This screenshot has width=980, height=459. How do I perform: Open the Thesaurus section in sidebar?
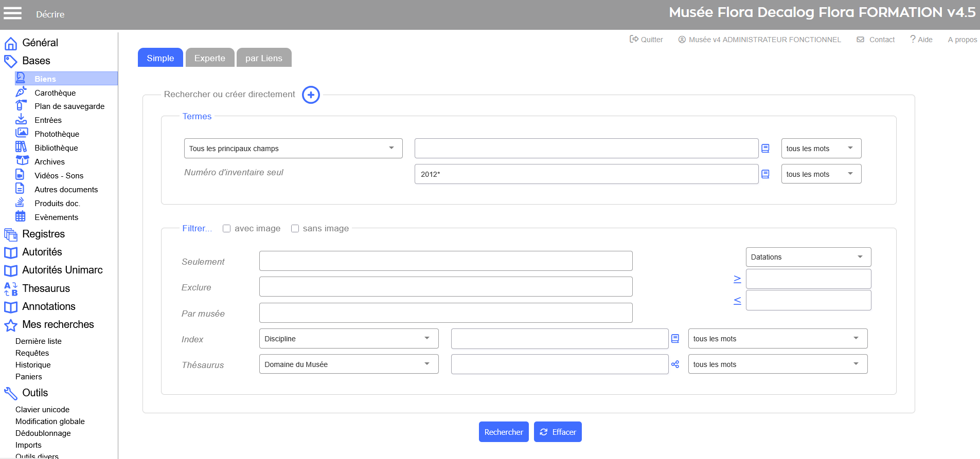click(46, 288)
